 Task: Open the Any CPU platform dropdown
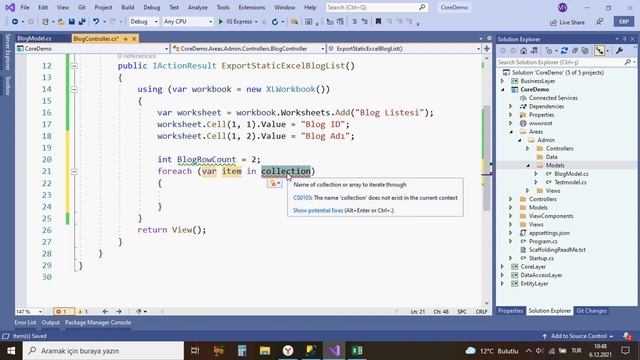[188, 22]
